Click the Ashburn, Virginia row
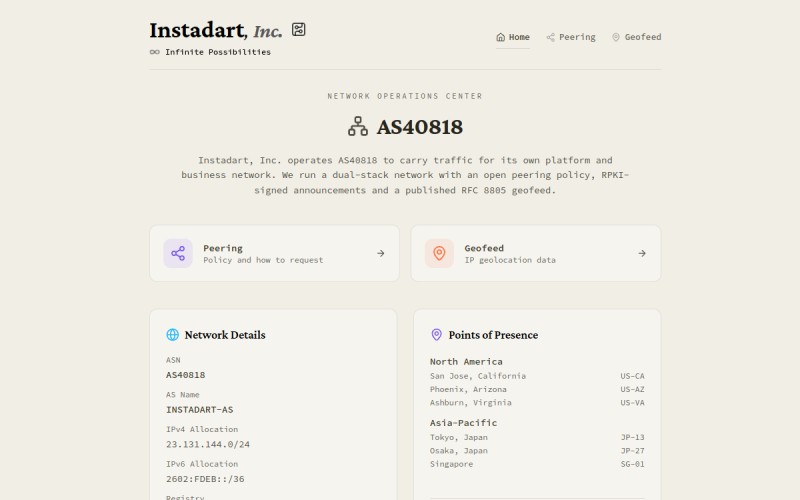This screenshot has width=800, height=500. tap(537, 403)
